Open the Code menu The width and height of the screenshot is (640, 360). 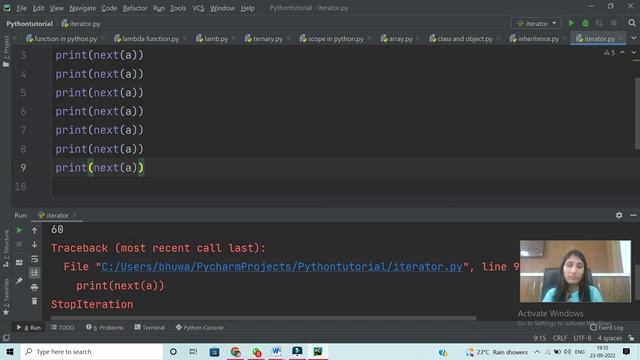point(109,8)
